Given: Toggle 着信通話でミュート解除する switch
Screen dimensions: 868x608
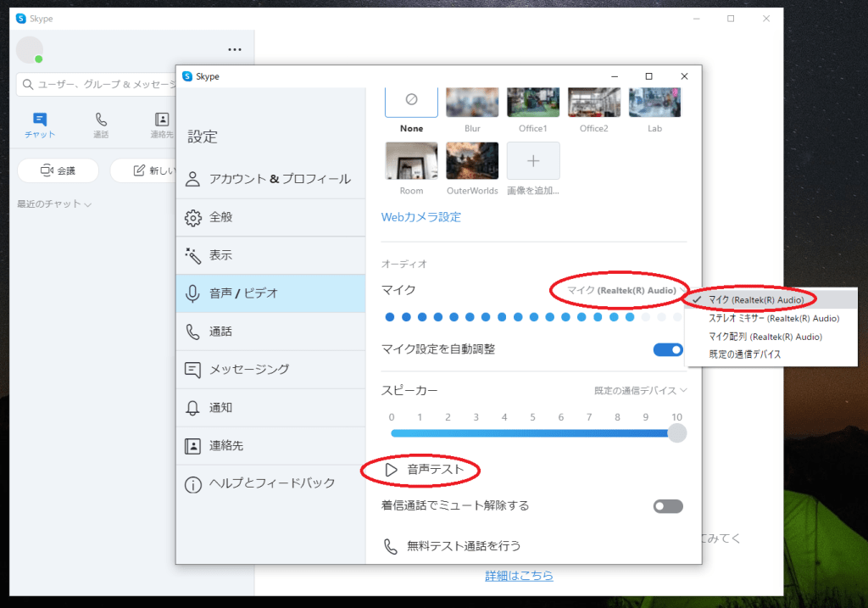Looking at the screenshot, I should (x=668, y=506).
